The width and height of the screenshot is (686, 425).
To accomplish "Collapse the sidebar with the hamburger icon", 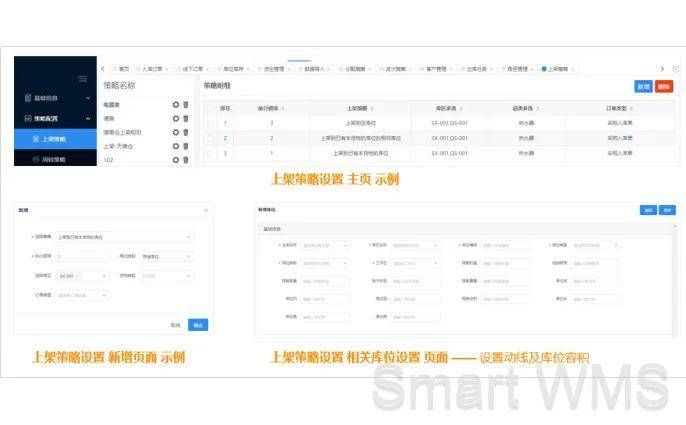I will pos(82,78).
